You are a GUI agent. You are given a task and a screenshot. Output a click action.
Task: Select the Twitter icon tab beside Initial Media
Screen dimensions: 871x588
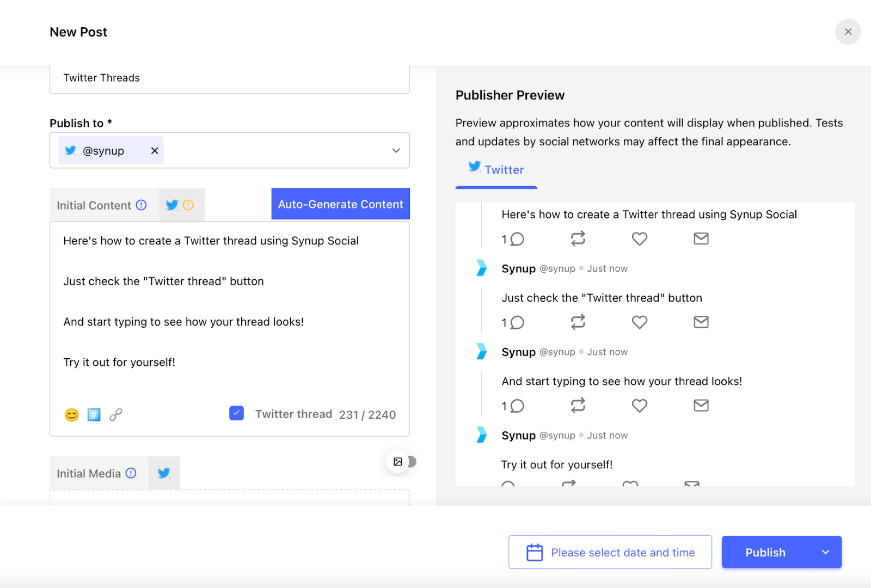(164, 473)
